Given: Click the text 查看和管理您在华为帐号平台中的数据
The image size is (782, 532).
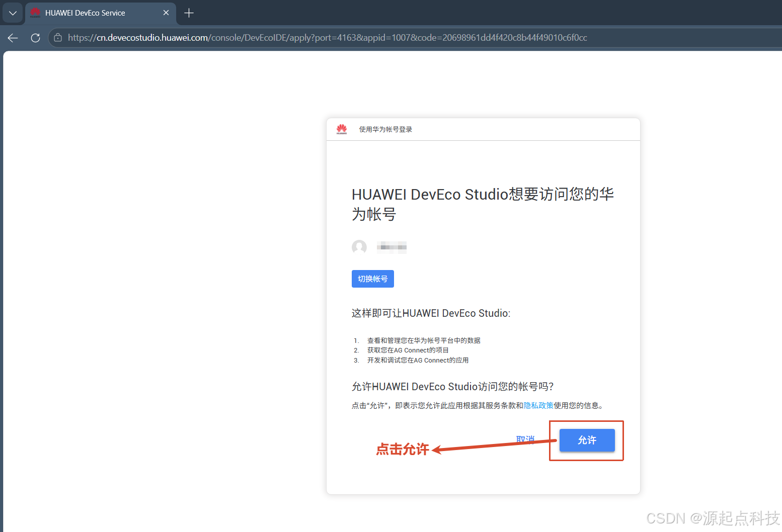Looking at the screenshot, I should coord(424,340).
